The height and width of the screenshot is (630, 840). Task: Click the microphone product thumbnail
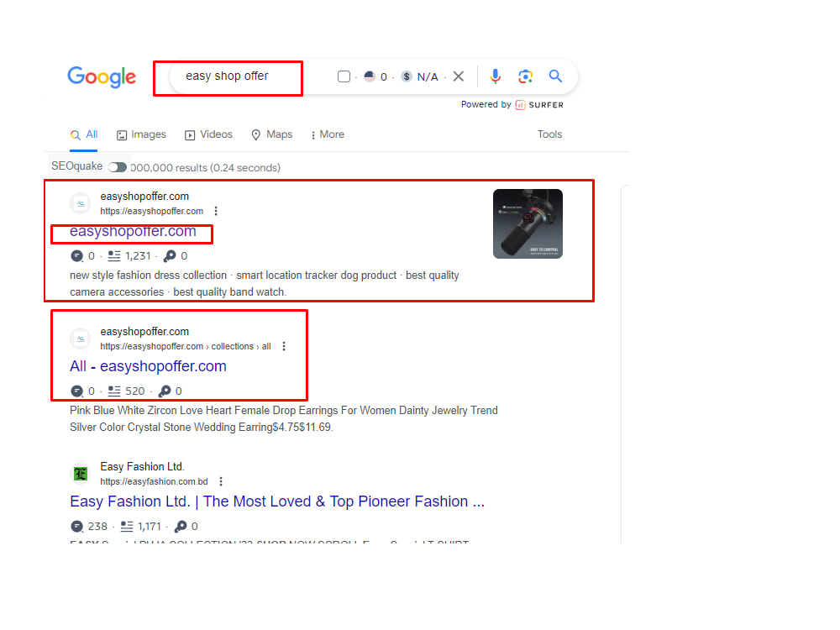pyautogui.click(x=528, y=224)
